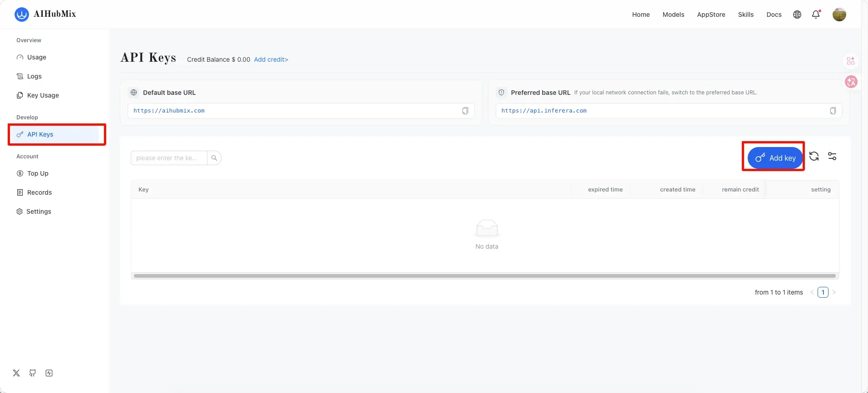
Task: Select page 1 in pagination
Action: coord(823,292)
